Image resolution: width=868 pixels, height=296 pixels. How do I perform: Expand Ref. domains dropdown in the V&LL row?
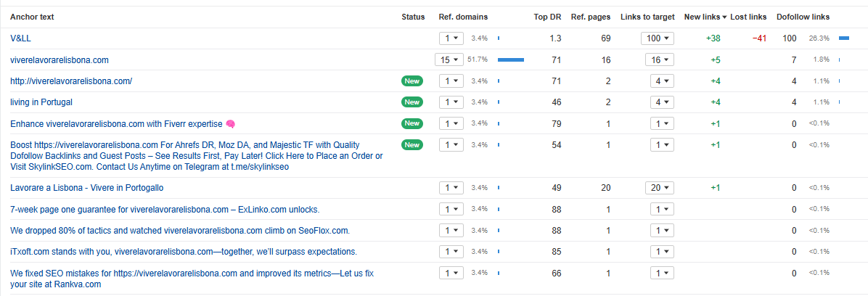click(453, 38)
